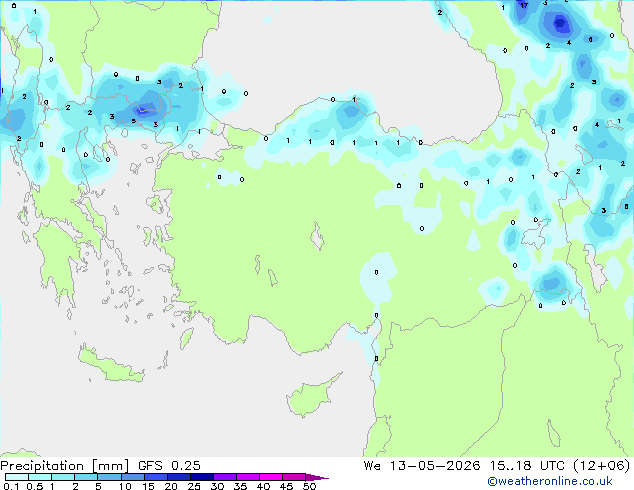This screenshot has width=634, height=490.
Task: Click the '30' legend scale value
Action: pyautogui.click(x=217, y=486)
